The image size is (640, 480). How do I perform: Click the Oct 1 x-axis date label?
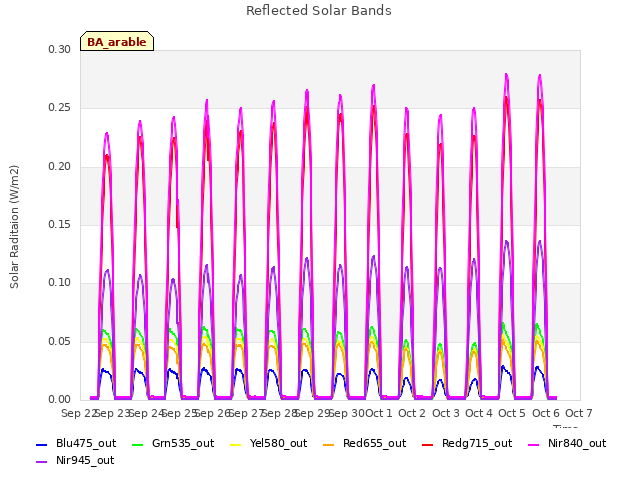pos(379,413)
